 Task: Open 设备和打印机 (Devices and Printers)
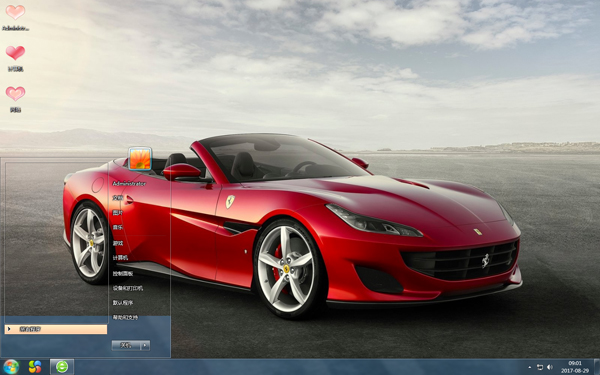click(127, 288)
